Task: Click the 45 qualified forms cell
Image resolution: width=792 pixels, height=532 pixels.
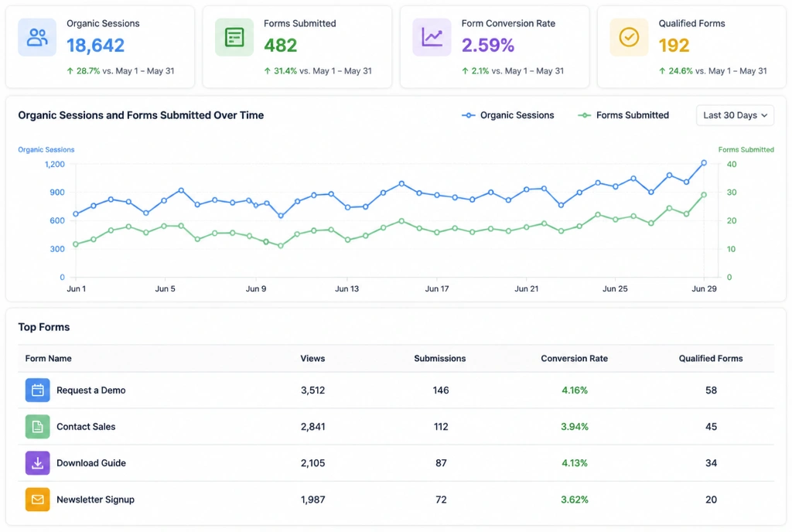Action: [712, 427]
